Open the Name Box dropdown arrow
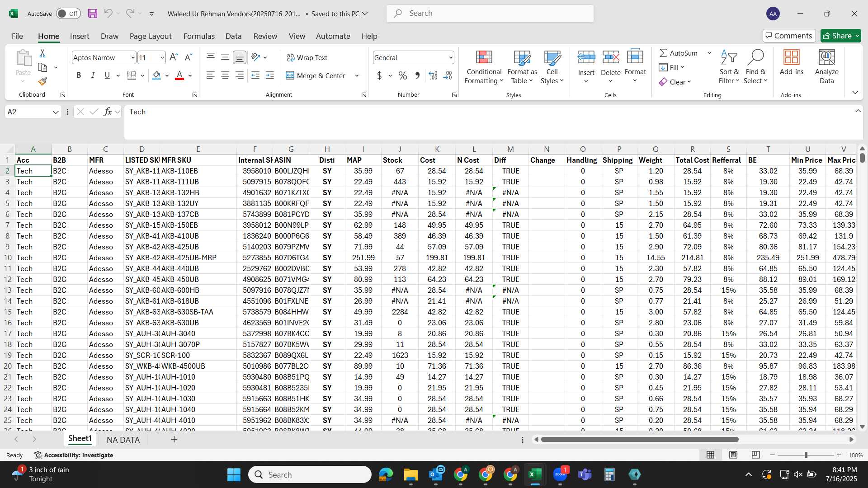The width and height of the screenshot is (868, 488). coord(56,112)
